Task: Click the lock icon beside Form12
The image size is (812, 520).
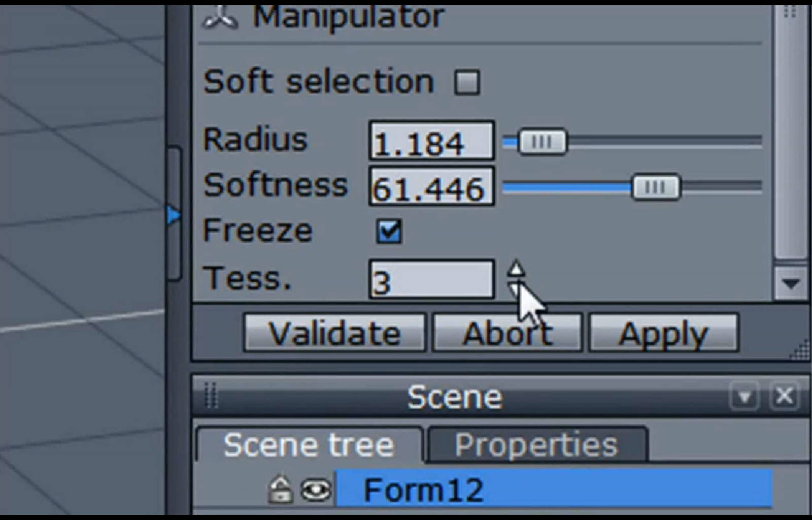Action: tap(280, 489)
